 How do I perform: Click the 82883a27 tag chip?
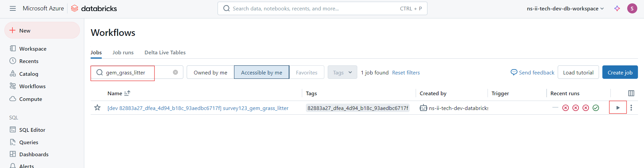[x=358, y=108]
